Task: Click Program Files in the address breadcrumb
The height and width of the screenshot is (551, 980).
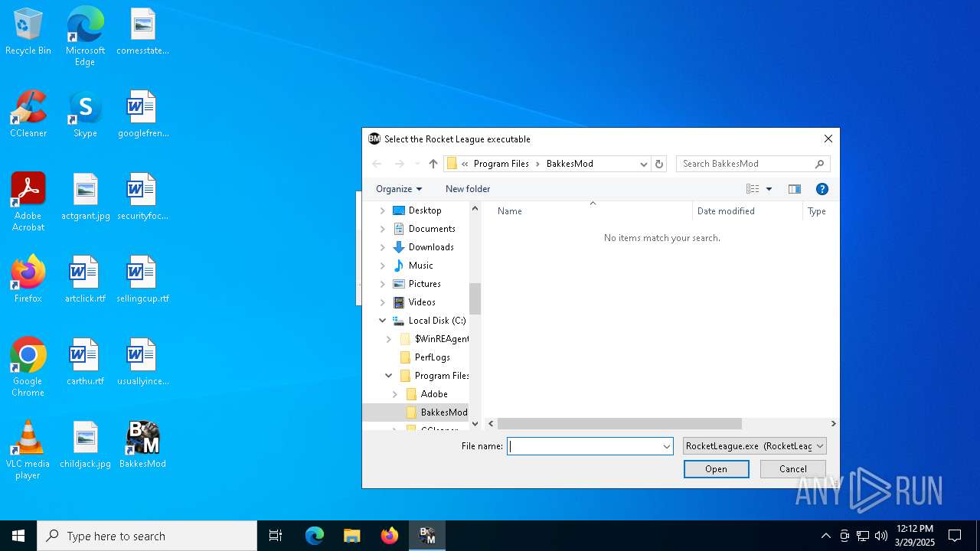Action: point(501,164)
